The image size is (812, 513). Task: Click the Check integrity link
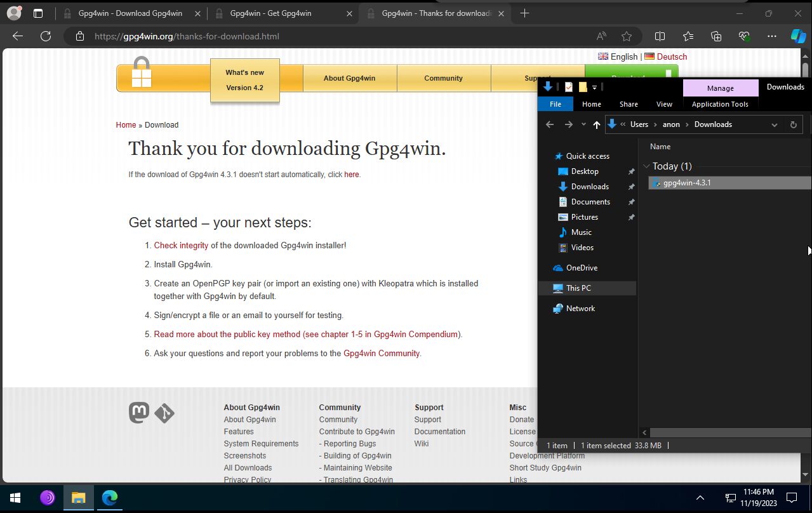[x=181, y=245]
